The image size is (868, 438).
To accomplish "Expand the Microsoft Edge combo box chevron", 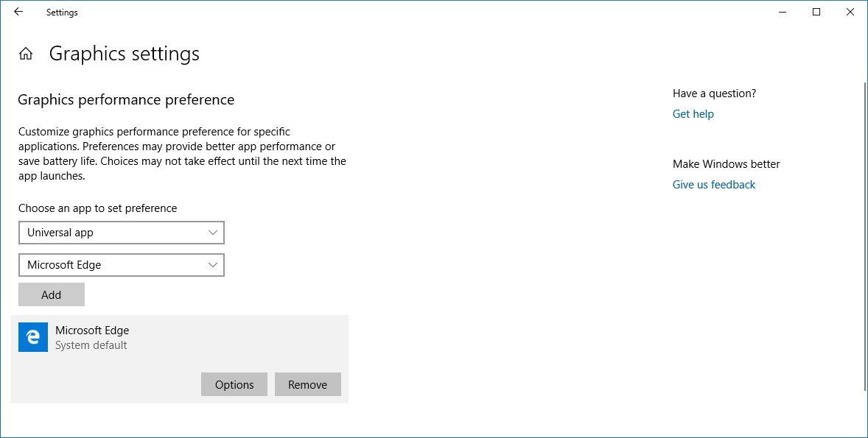I will [213, 265].
